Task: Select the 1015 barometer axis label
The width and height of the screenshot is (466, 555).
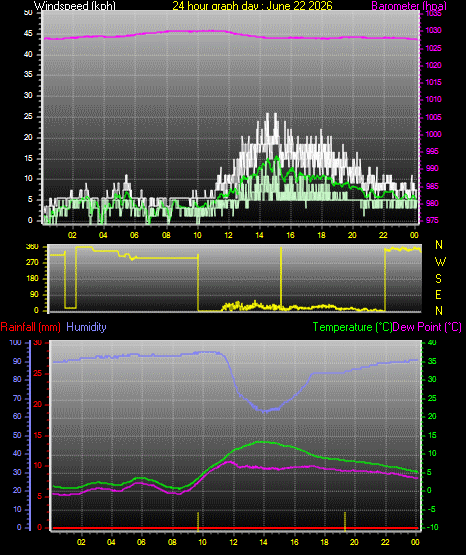Action: pyautogui.click(x=433, y=82)
